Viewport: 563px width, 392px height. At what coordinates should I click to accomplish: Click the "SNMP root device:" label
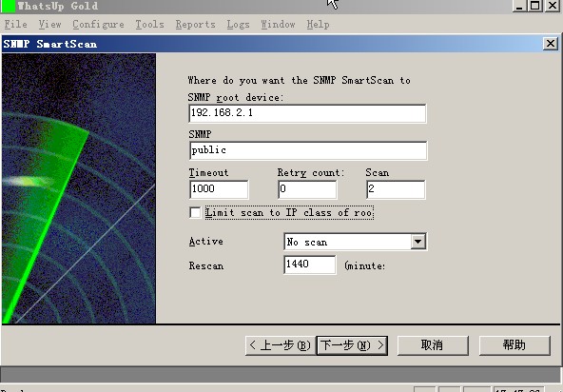coord(236,98)
